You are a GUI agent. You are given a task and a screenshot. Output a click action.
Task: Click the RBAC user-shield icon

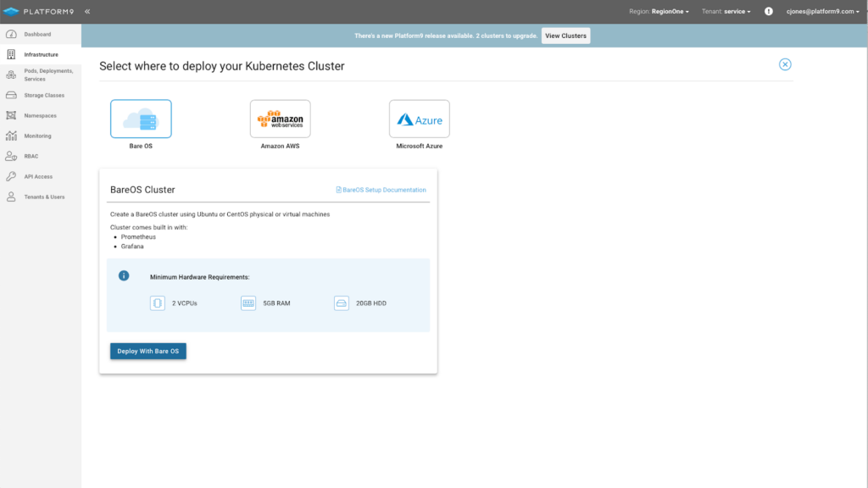pyautogui.click(x=11, y=156)
